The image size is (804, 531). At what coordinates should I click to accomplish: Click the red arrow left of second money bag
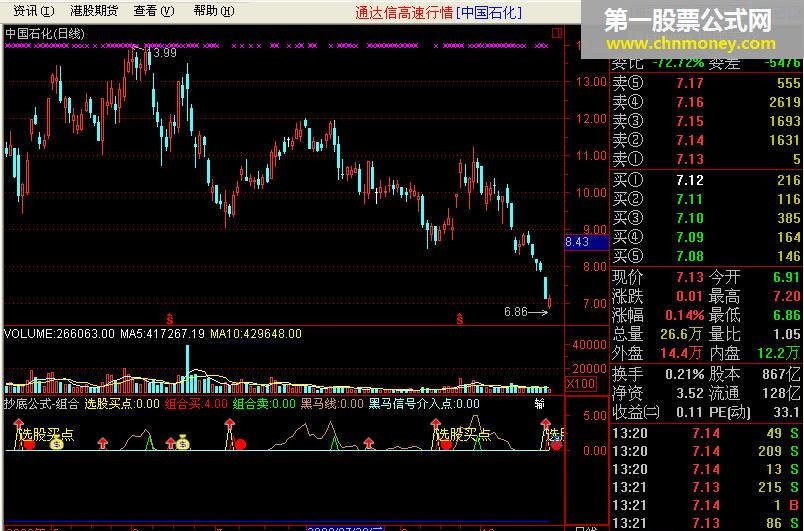coord(171,443)
